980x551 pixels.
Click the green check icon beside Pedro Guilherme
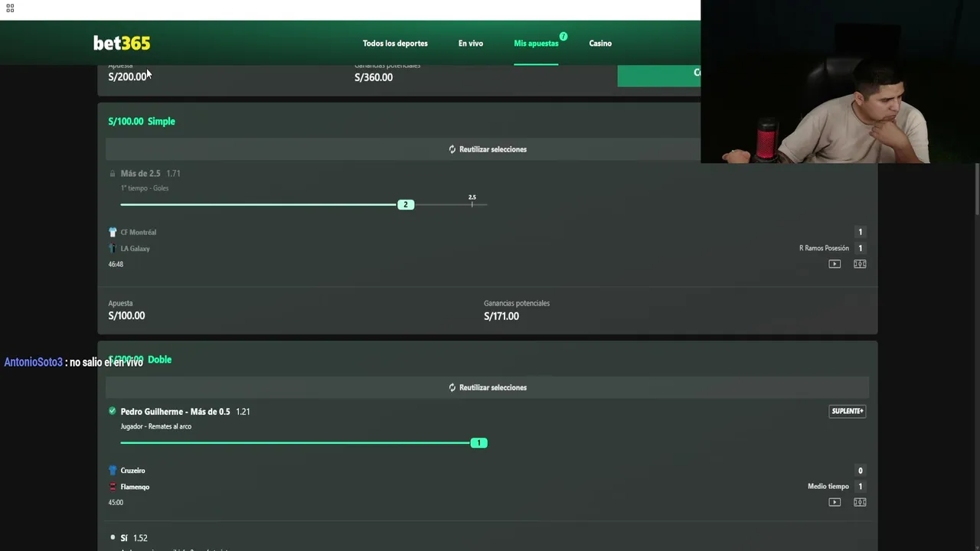point(113,411)
